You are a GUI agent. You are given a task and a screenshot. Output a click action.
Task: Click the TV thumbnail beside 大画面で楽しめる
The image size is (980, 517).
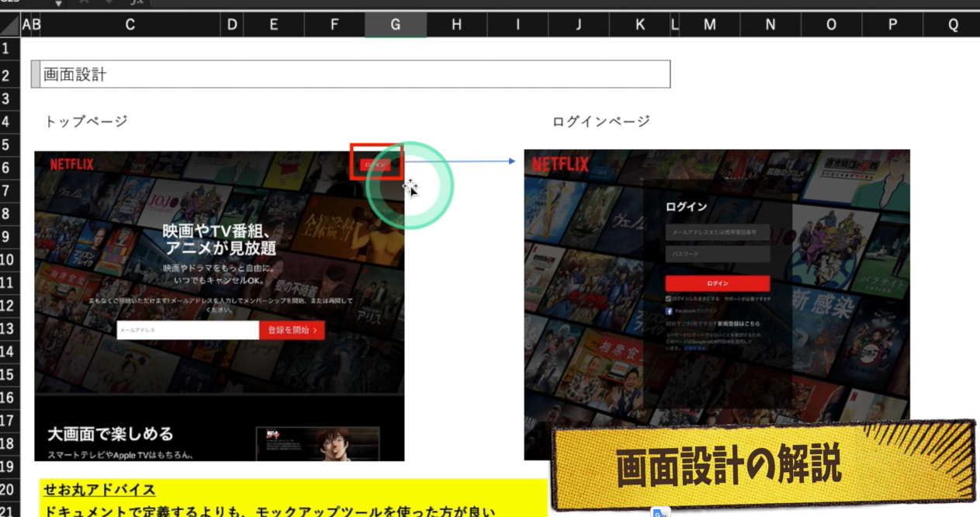click(x=318, y=442)
